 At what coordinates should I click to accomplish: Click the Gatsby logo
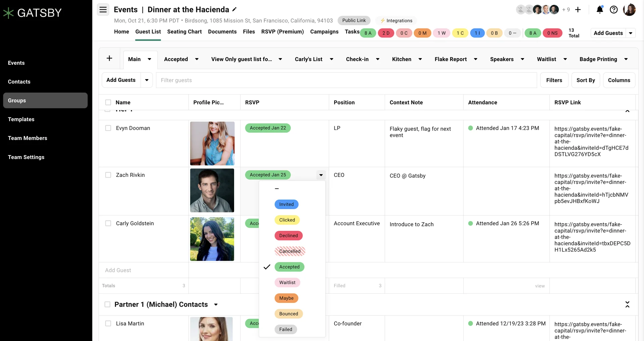click(x=32, y=13)
